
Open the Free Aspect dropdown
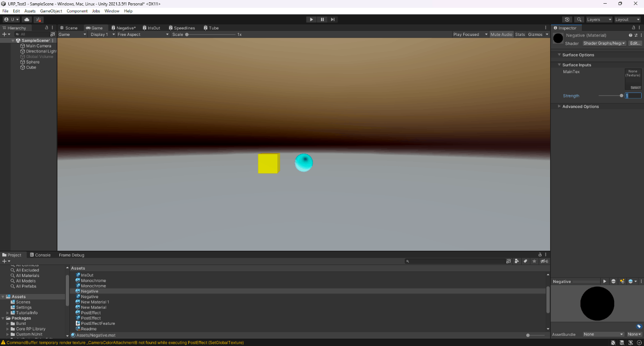pos(143,35)
